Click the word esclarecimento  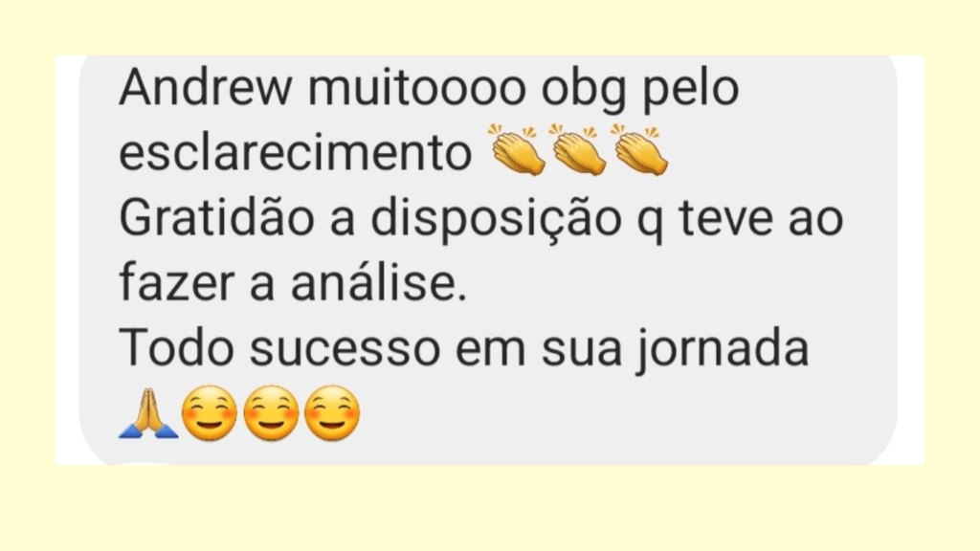pyautogui.click(x=296, y=152)
